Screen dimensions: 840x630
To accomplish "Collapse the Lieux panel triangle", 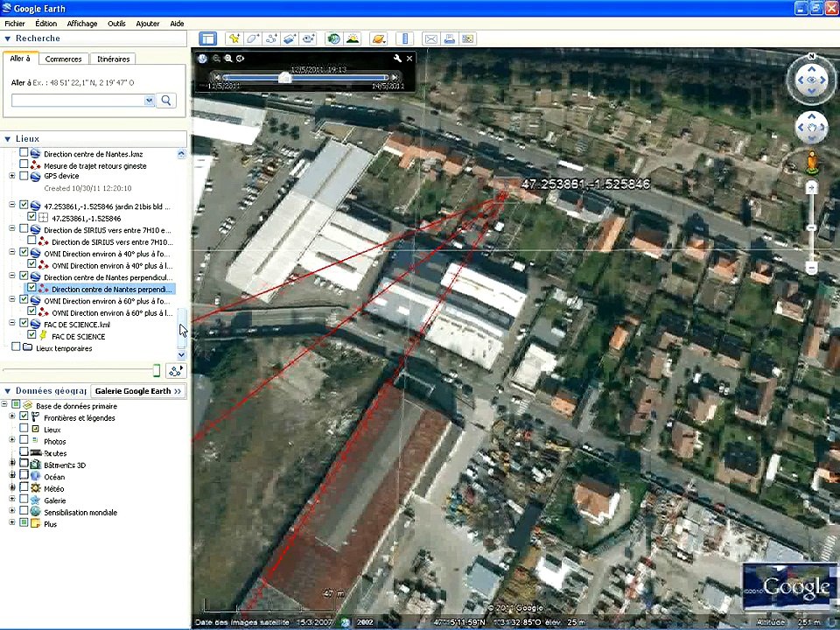I will click(8, 139).
